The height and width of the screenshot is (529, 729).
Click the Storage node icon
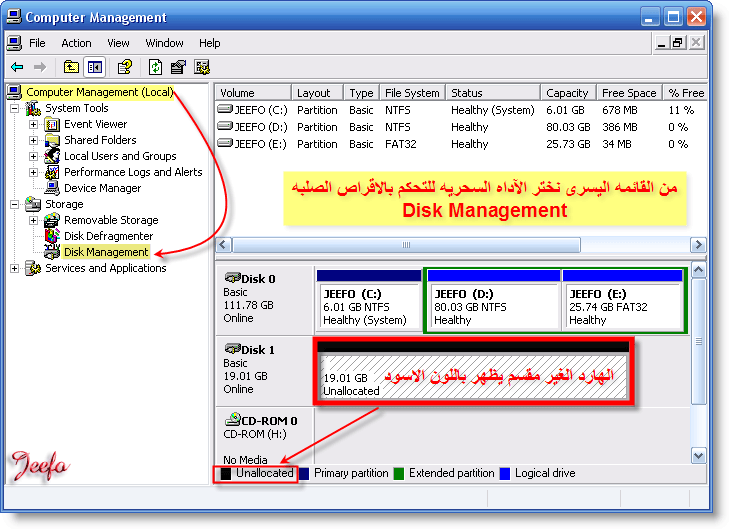tap(33, 204)
